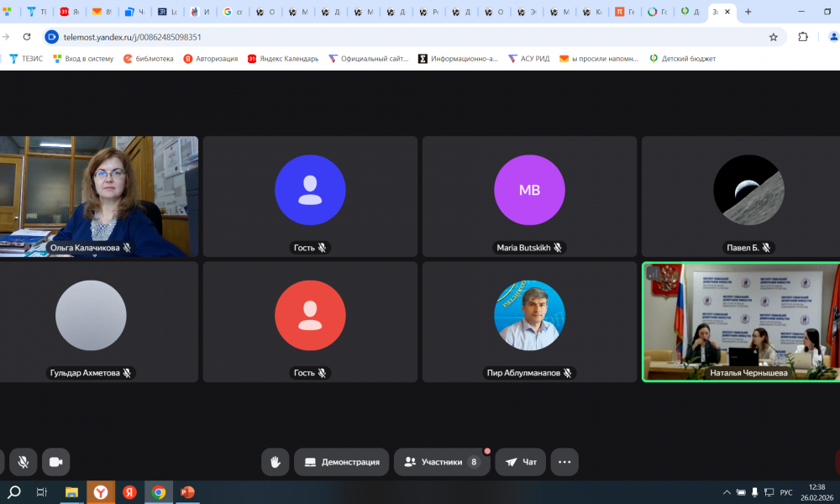
Task: Open the browser extensions puzzle icon
Action: [803, 37]
